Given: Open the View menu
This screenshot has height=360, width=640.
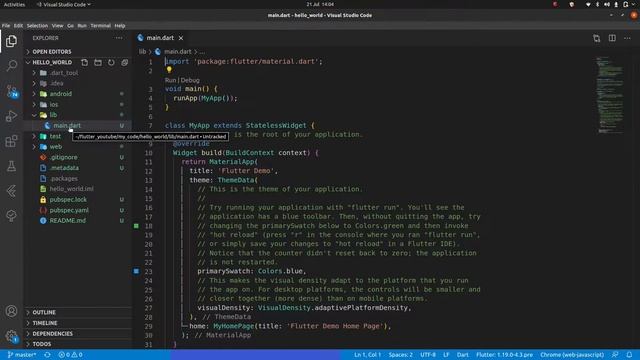Looking at the screenshot, I should click(58, 26).
